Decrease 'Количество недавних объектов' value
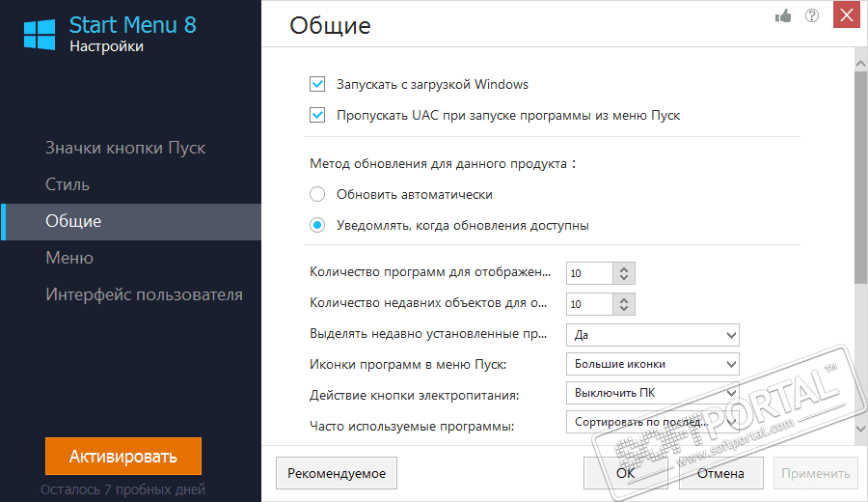The height and width of the screenshot is (502, 868). coord(624,309)
